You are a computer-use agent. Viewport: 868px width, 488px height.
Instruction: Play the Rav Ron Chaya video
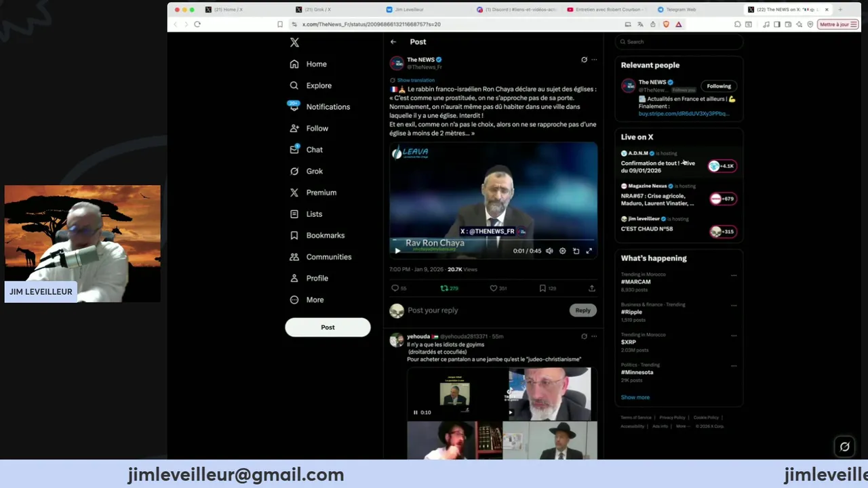tap(397, 251)
